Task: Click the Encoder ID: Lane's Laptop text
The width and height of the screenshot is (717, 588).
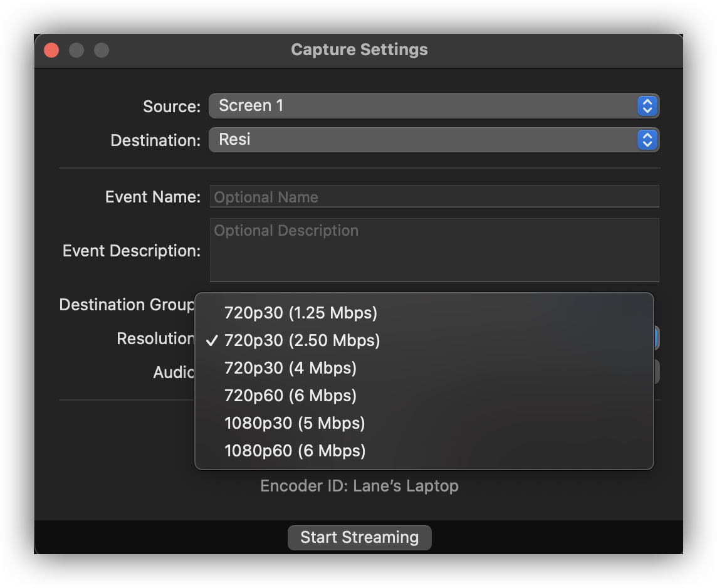Action: pos(359,486)
